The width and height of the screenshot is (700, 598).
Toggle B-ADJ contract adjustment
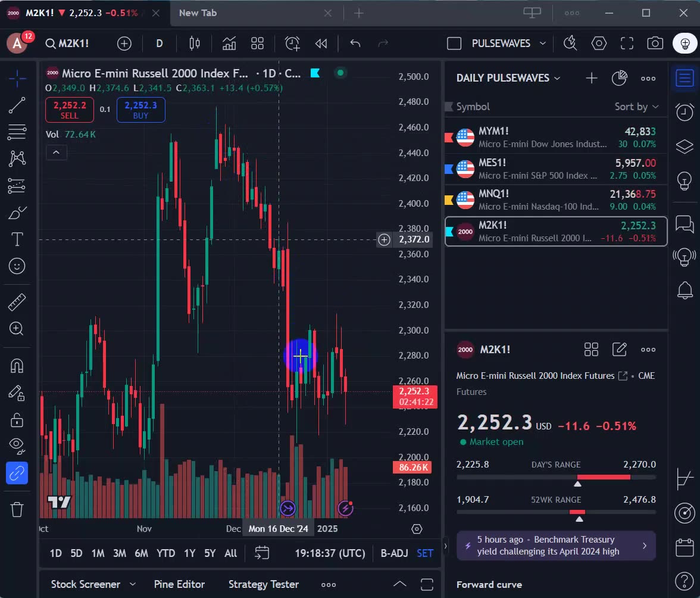[x=394, y=553]
